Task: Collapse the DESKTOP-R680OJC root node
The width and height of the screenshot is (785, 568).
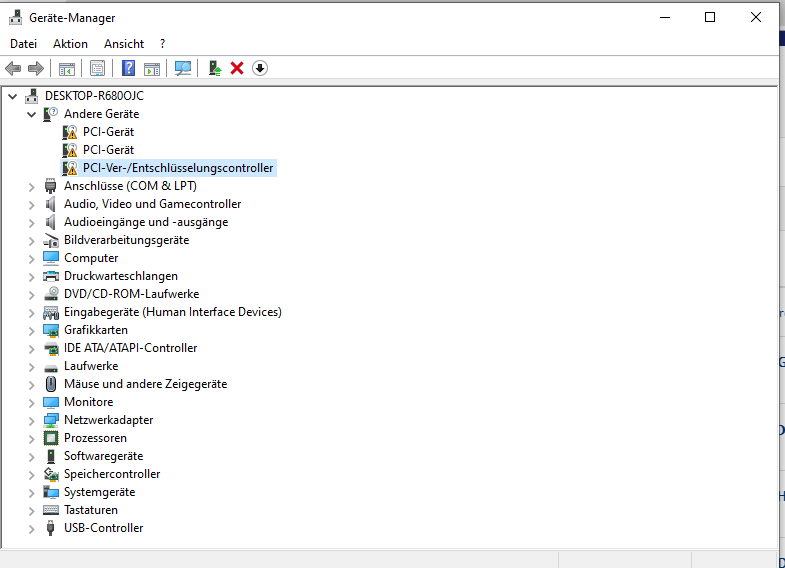Action: pyautogui.click(x=13, y=96)
